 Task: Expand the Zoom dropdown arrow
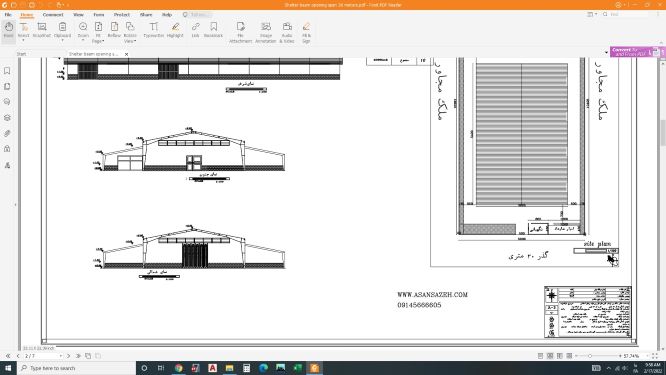83,41
